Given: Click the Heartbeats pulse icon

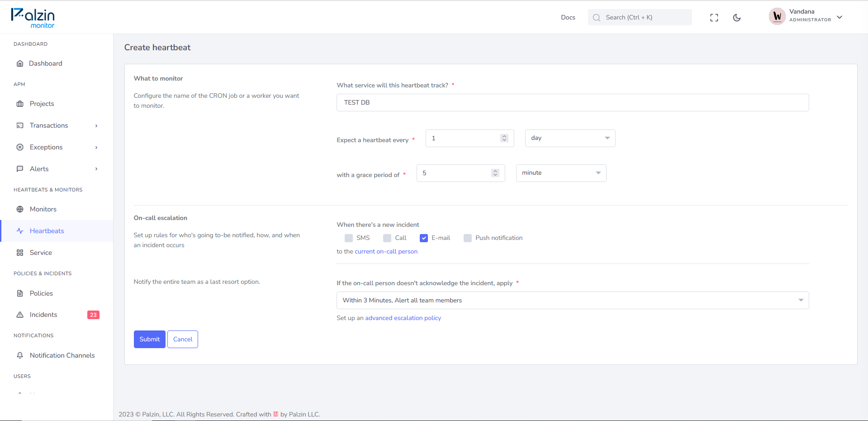Looking at the screenshot, I should [x=20, y=231].
